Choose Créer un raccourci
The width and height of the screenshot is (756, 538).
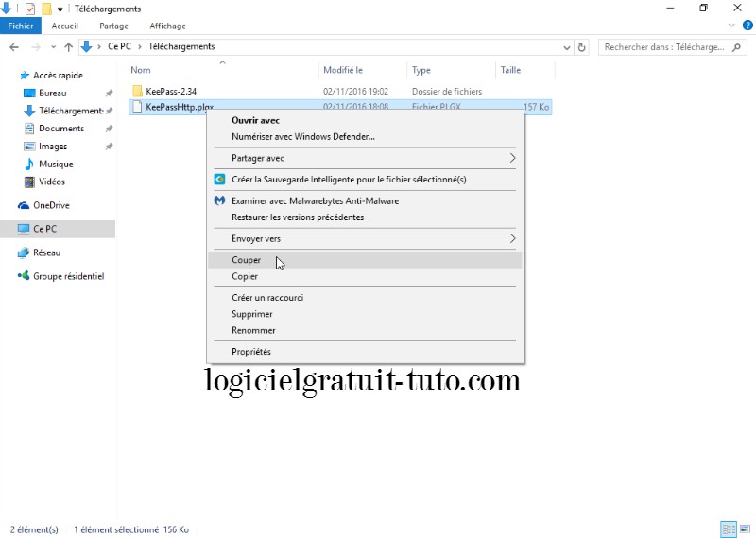[365, 298]
